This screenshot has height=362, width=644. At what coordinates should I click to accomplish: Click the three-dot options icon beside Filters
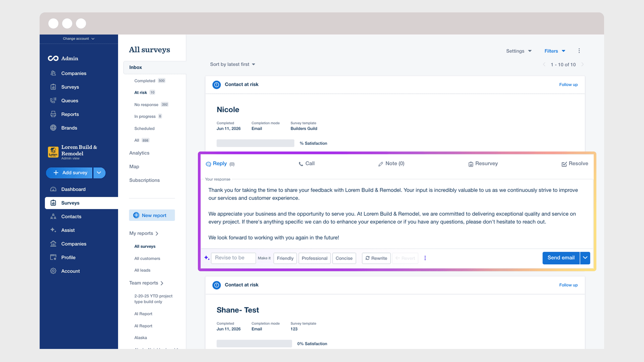click(579, 51)
